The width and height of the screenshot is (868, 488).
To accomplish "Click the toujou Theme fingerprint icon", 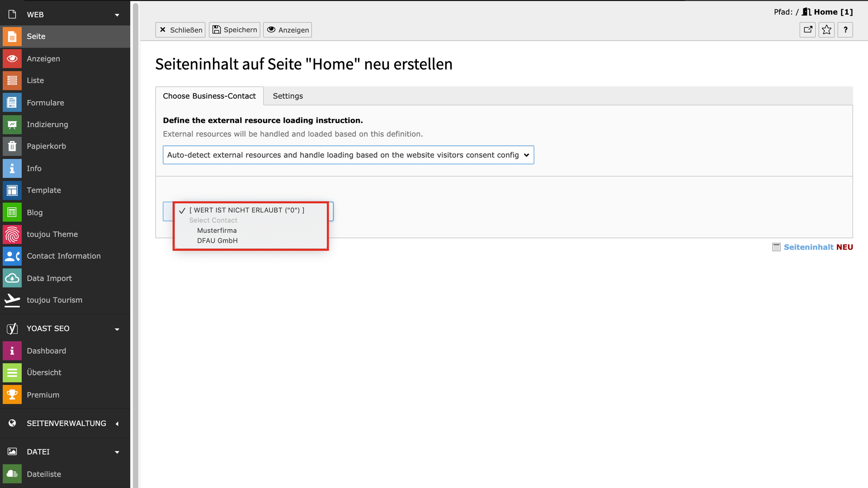I will (12, 235).
